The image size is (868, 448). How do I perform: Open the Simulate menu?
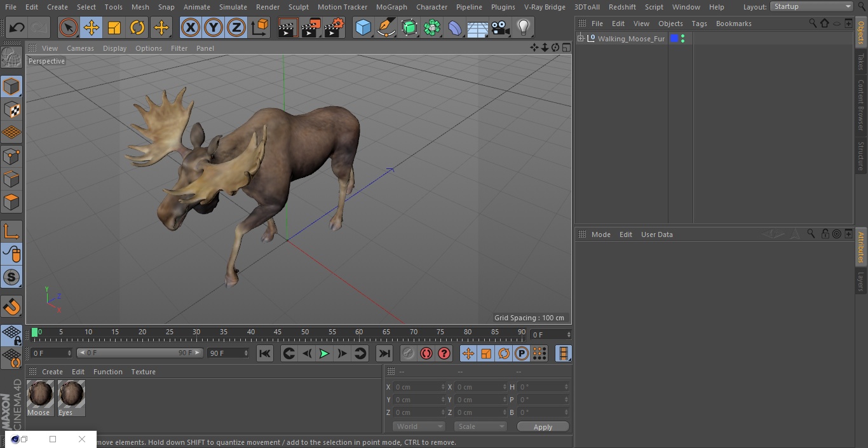coord(233,7)
